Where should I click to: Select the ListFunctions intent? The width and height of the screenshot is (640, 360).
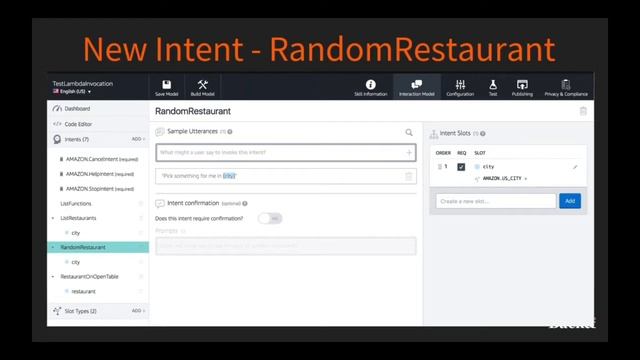tap(76, 204)
